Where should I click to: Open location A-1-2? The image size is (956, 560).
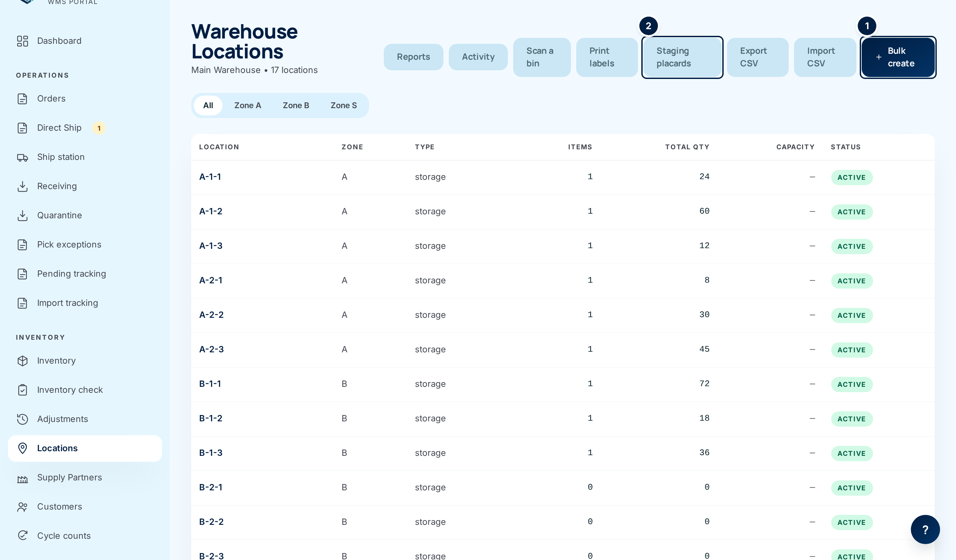pyautogui.click(x=210, y=211)
